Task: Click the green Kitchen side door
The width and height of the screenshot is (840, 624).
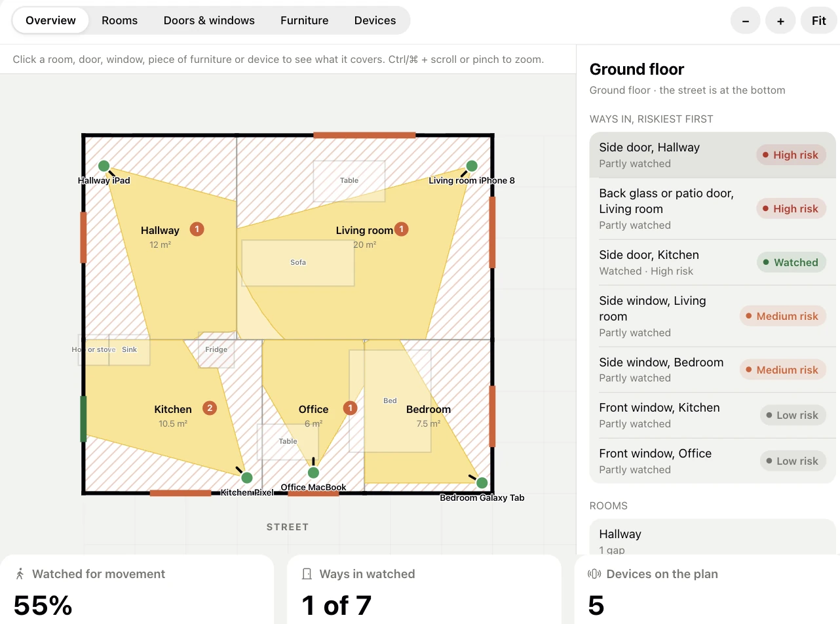Action: pyautogui.click(x=83, y=419)
